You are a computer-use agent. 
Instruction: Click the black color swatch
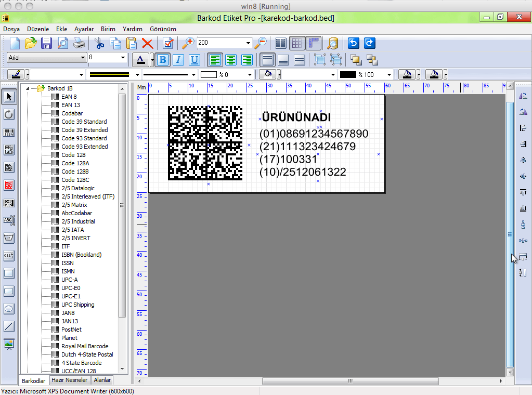click(348, 75)
